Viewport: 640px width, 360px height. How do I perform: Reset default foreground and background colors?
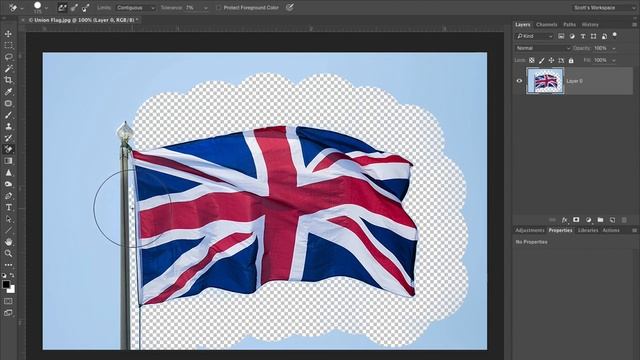tap(4, 276)
